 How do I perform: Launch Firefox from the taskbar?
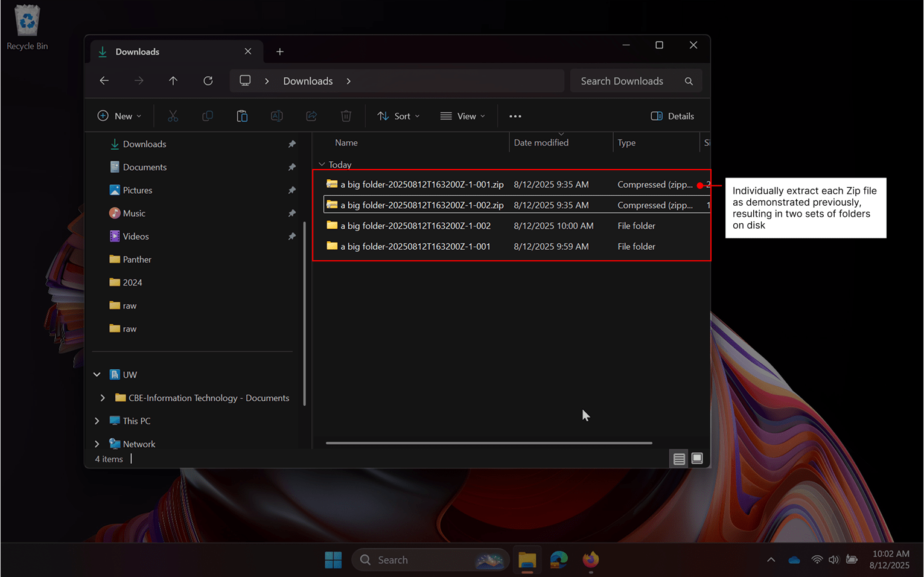coord(590,559)
